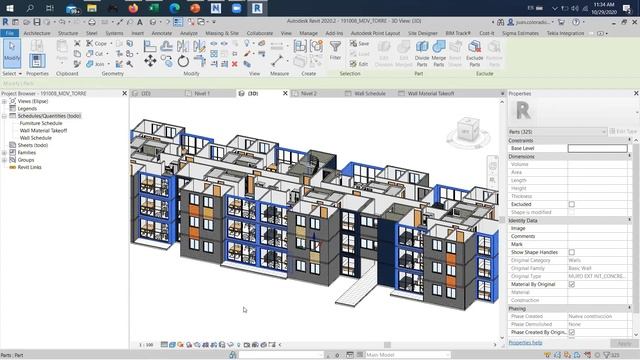Collapse the Constraints section in Properties
The height and width of the screenshot is (360, 640).
pyautogui.click(x=629, y=140)
